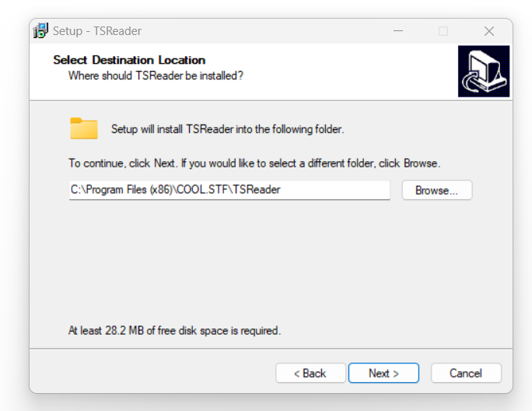Click the yellow folder icon
Image resolution: width=532 pixels, height=411 pixels.
84,128
